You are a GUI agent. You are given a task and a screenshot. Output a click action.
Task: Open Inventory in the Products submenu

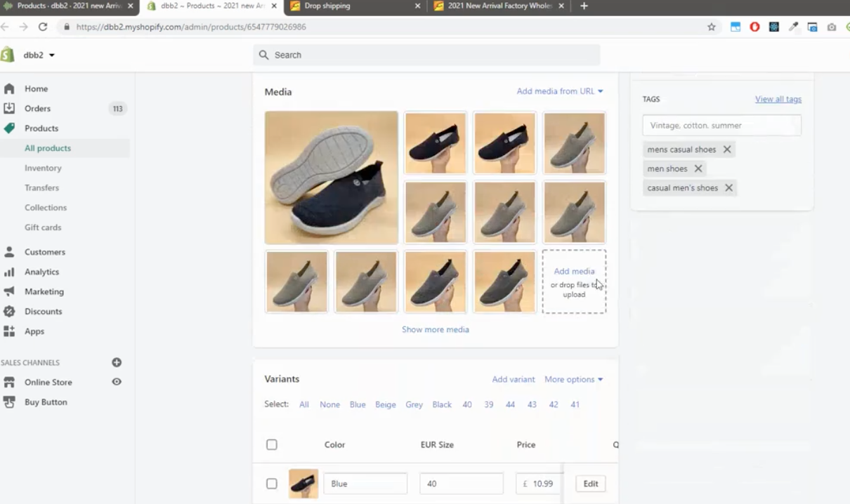tap(43, 168)
